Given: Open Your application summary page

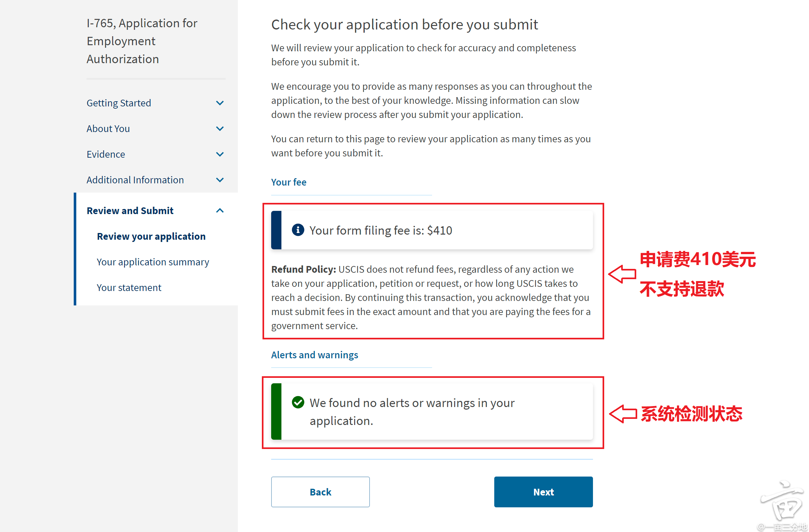Looking at the screenshot, I should click(153, 262).
